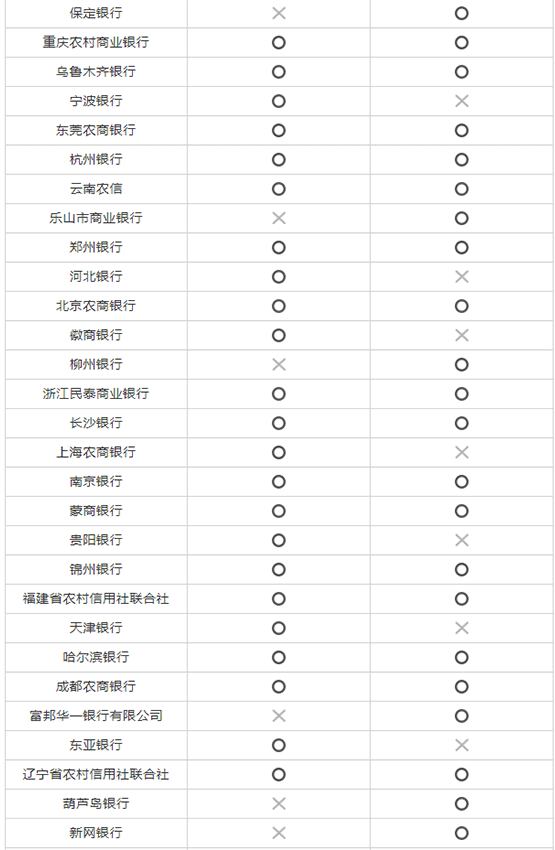
Task: Select the 福建省农村信用社联合社 name cell
Action: pos(96,598)
